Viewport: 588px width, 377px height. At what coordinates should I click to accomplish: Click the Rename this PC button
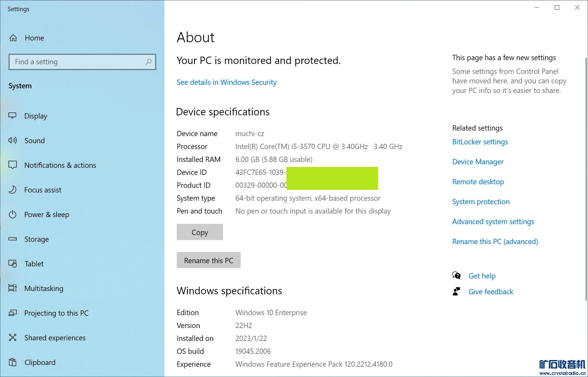coord(208,260)
